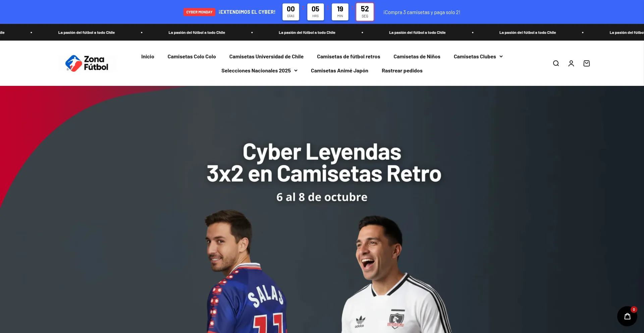Viewport: 644px width, 333px height.
Task: Expand the Camisetas Clubes chevron
Action: tap(501, 57)
